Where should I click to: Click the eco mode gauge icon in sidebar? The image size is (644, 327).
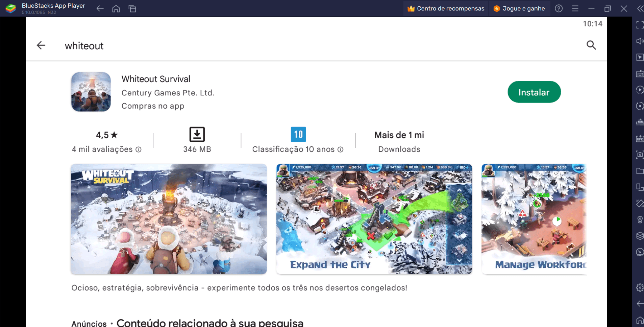[x=640, y=252]
